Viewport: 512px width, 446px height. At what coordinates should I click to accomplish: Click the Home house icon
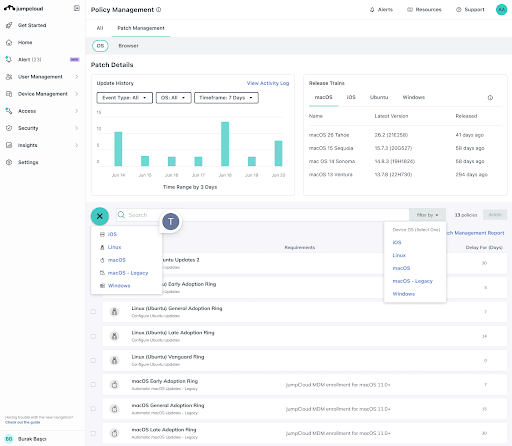click(9, 42)
